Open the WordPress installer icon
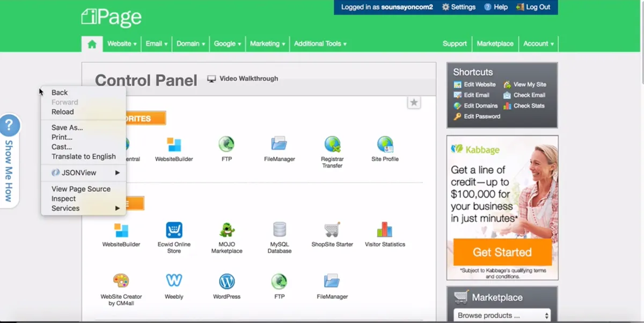The image size is (644, 323). tap(227, 281)
